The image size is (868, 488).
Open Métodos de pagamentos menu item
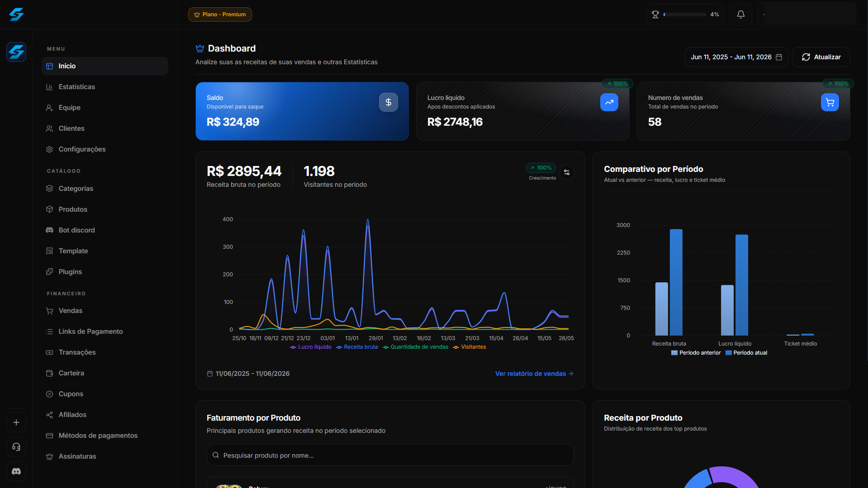pyautogui.click(x=105, y=436)
